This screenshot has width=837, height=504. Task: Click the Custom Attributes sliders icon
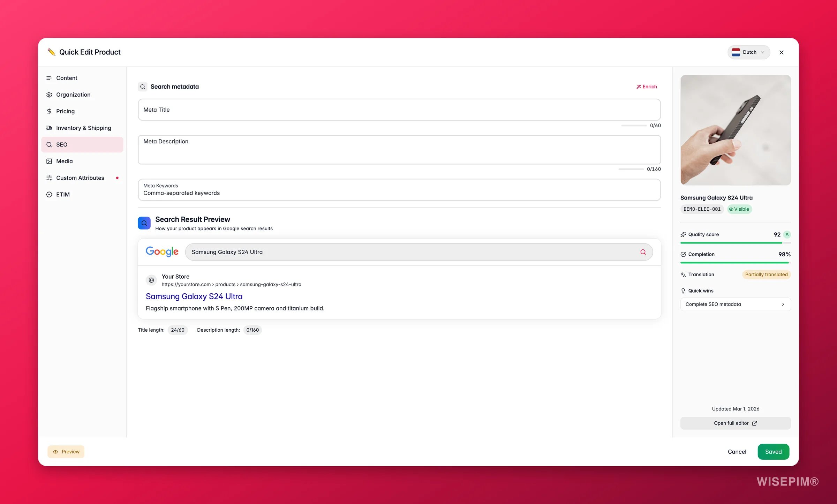[49, 178]
